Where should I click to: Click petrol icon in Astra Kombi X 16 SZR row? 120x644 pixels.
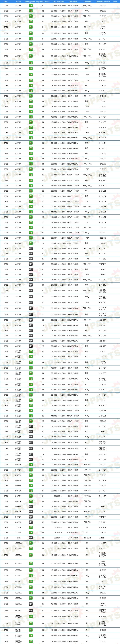(31, 373)
